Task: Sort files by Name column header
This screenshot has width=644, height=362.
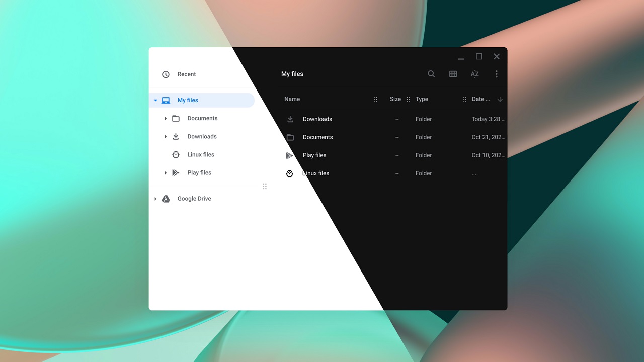Action: [292, 99]
